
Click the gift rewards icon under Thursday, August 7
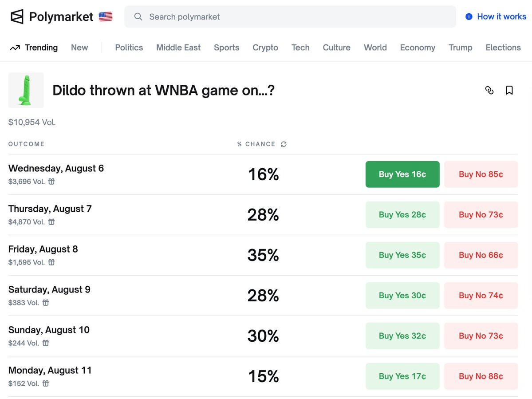tap(51, 221)
